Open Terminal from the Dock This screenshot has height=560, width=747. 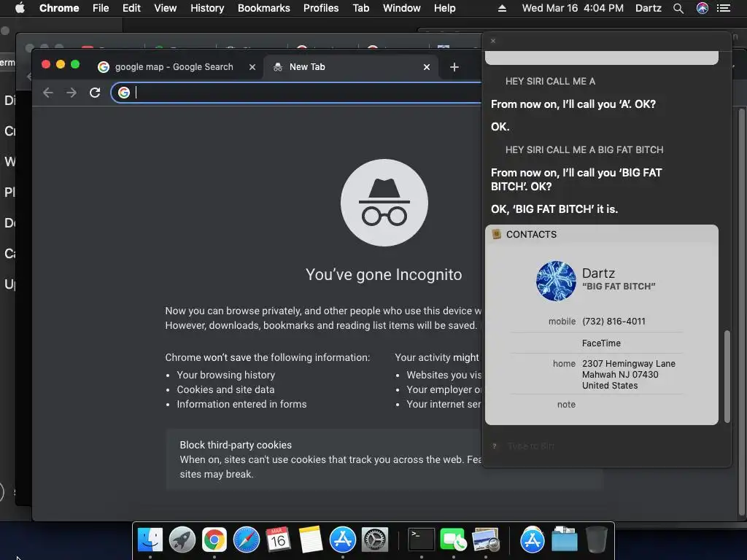422,540
